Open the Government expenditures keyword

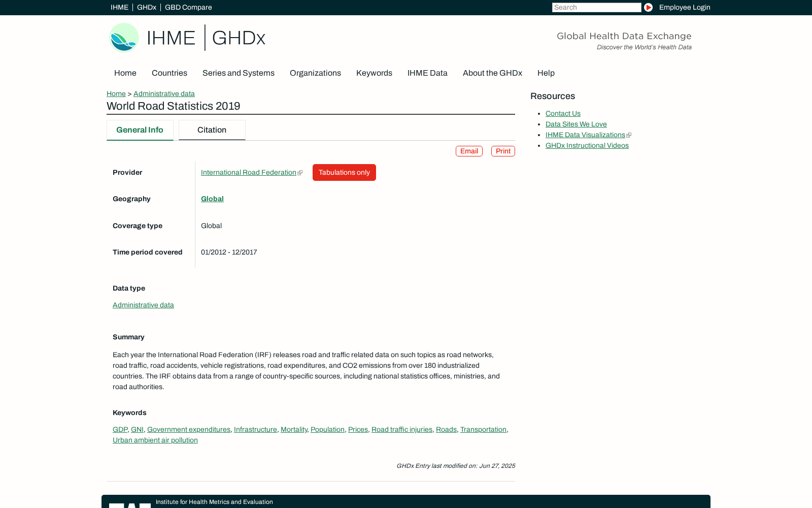click(189, 429)
